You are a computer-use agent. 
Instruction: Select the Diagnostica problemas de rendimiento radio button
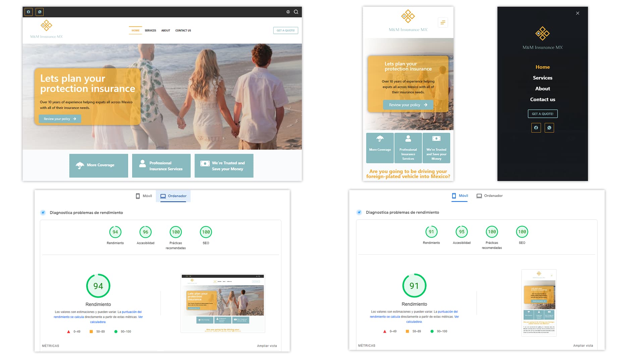tap(43, 213)
